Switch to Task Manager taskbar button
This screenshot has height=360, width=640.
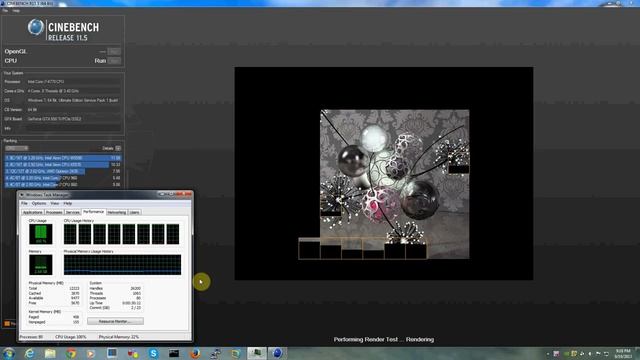point(257,353)
